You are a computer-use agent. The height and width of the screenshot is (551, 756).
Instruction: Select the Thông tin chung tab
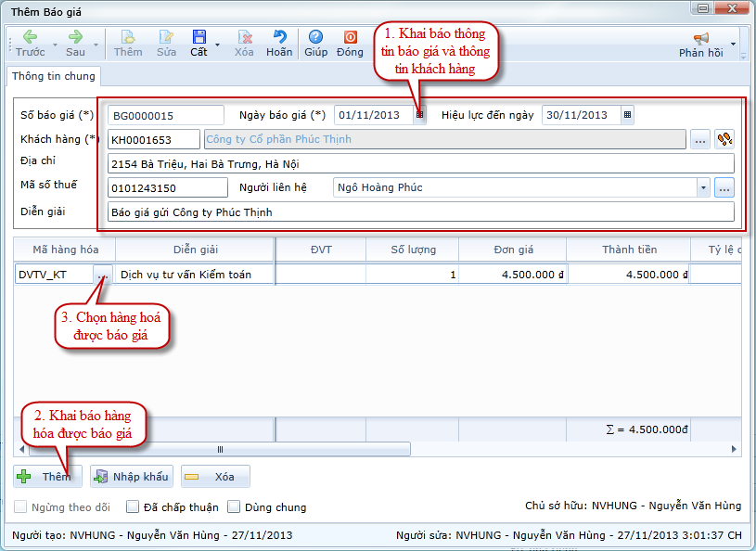click(x=53, y=77)
